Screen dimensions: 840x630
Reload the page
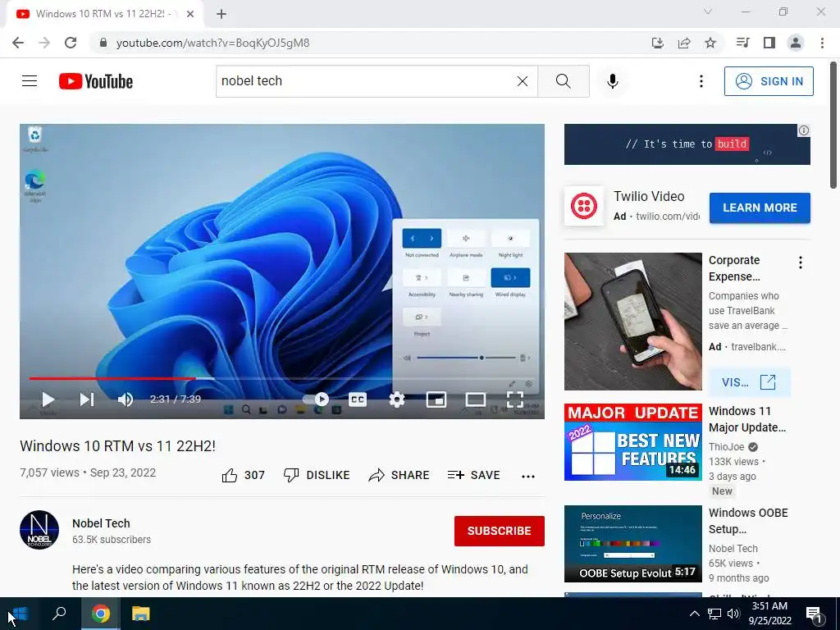coord(71,43)
